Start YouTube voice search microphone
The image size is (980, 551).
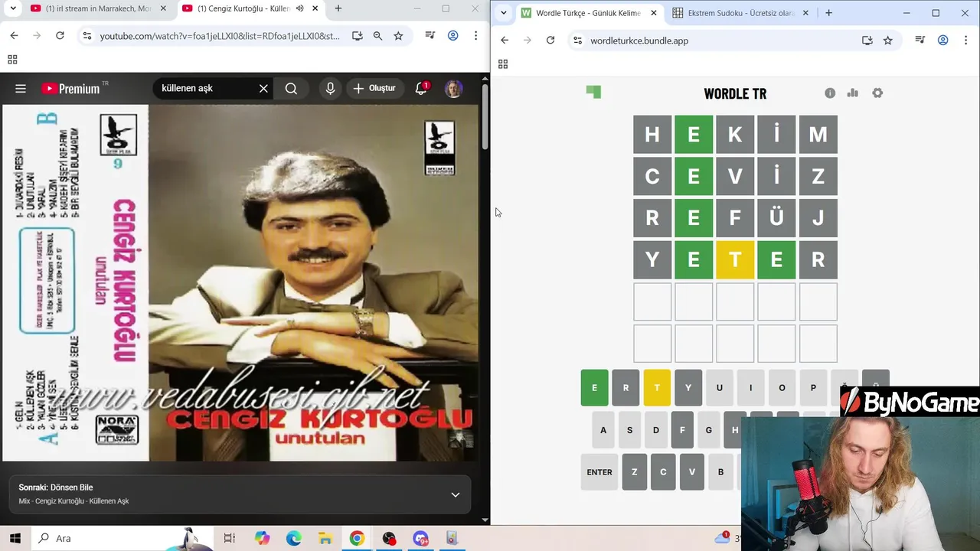coord(330,88)
